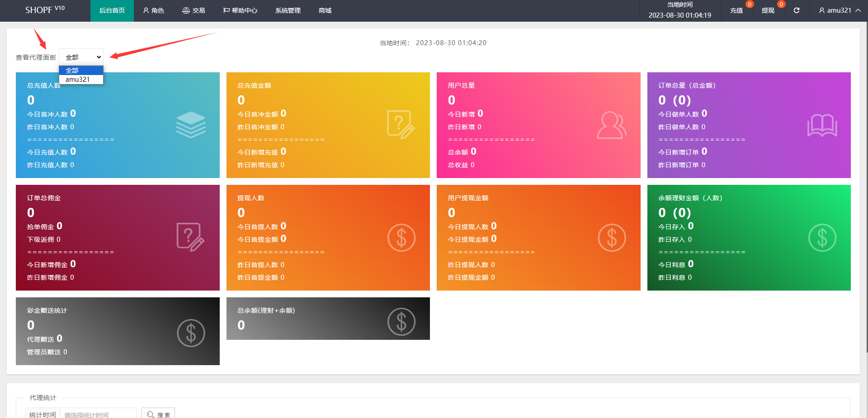868x418 pixels.
Task: Choose 全部 option in the dropdown list
Action: [x=72, y=70]
